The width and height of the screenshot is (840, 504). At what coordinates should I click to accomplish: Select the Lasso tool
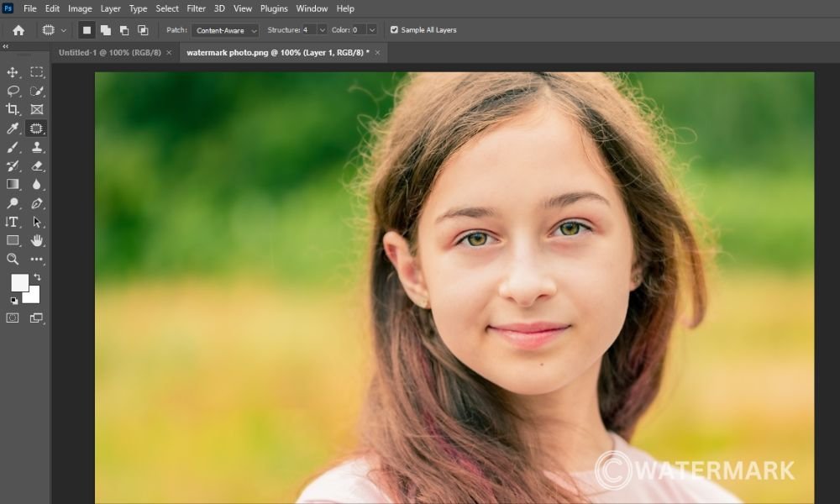click(13, 91)
